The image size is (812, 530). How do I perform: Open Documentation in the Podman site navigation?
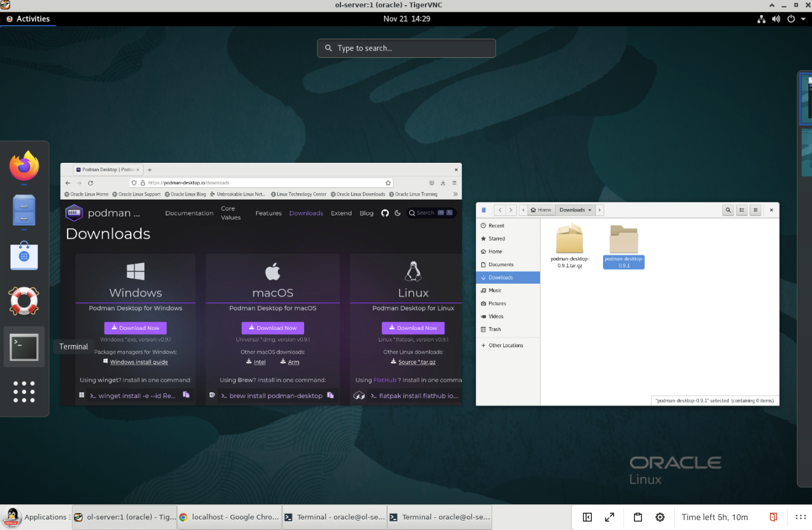pyautogui.click(x=189, y=213)
